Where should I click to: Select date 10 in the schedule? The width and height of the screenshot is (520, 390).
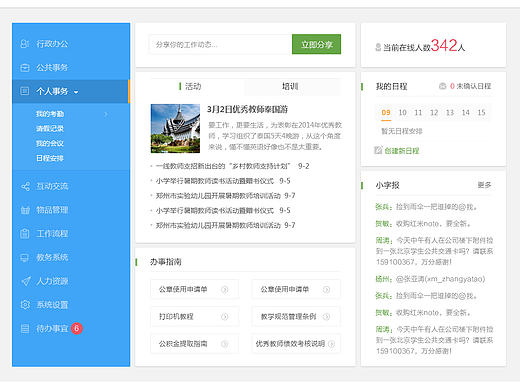[x=402, y=113]
